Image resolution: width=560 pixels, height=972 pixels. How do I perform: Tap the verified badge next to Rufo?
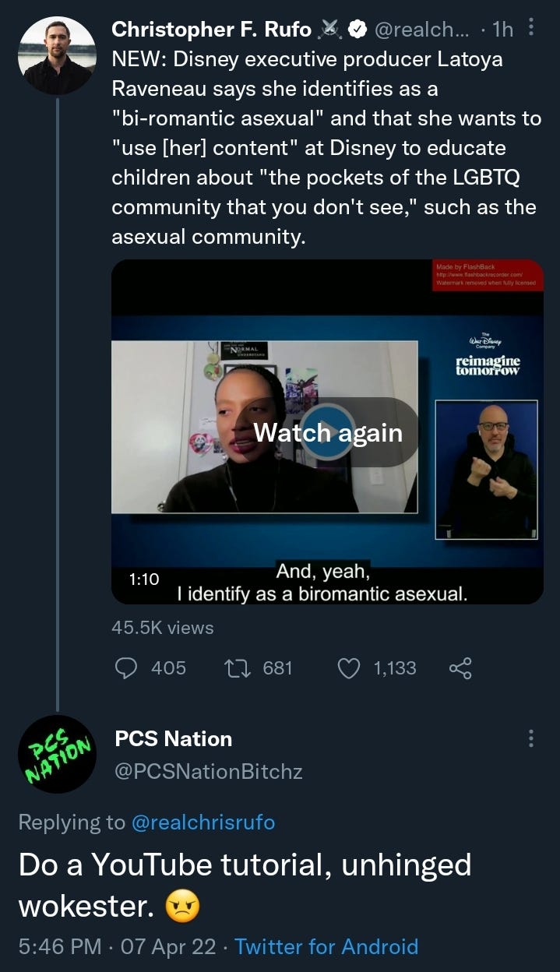click(357, 30)
